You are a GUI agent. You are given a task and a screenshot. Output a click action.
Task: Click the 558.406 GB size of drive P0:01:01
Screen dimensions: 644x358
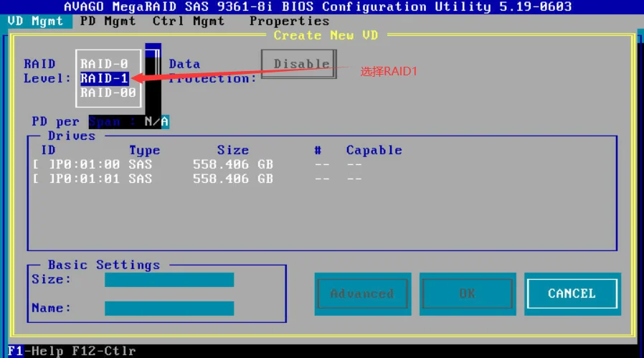(x=233, y=179)
